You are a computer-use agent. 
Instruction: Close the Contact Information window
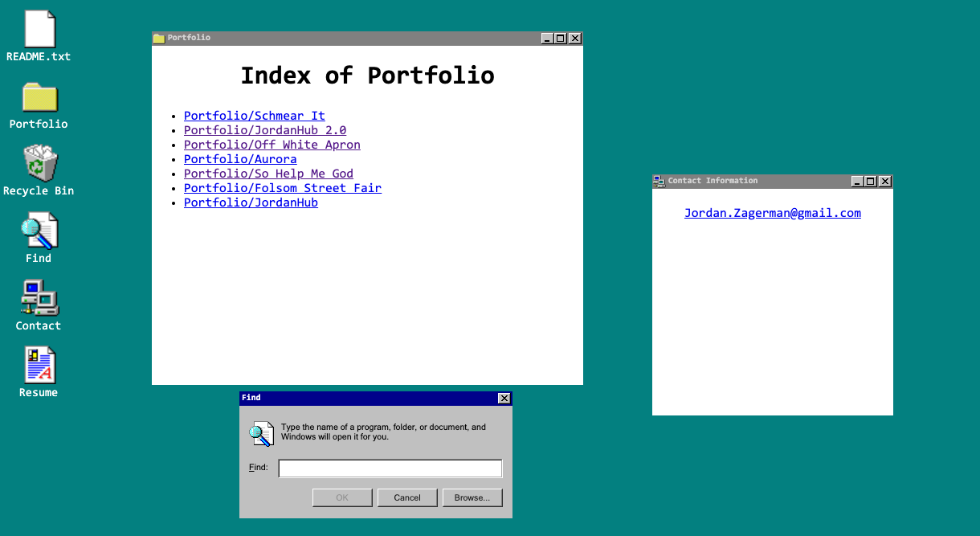click(x=884, y=182)
